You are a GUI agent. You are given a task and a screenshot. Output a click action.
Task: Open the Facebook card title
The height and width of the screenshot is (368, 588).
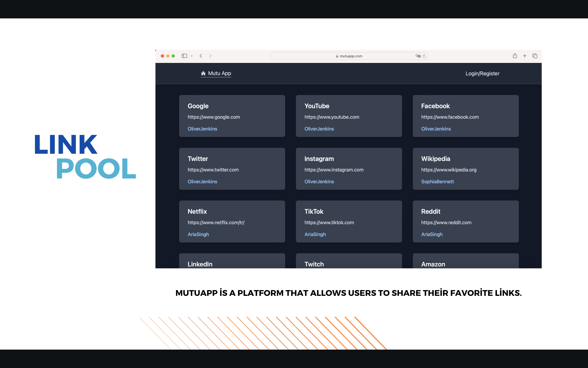(435, 106)
